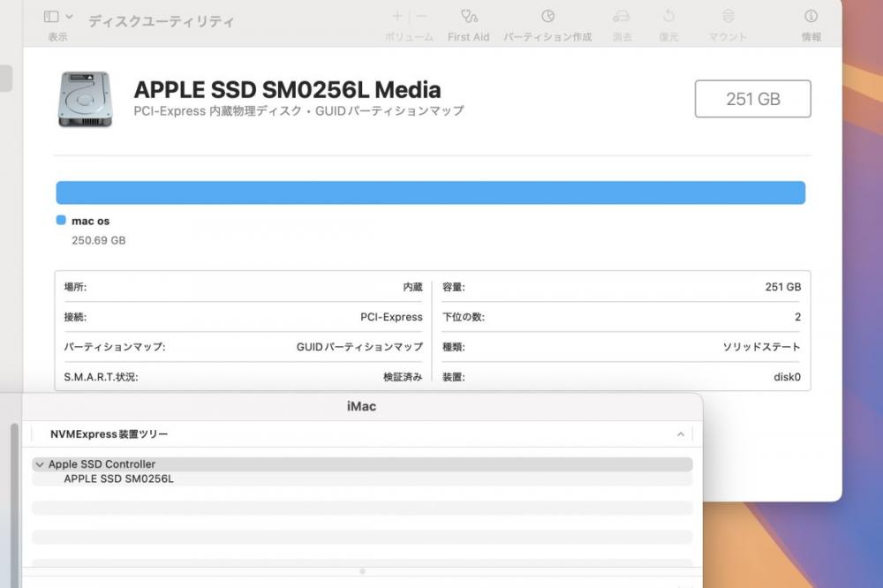Click the NVMExpress device tree header
Viewport: 883px width, 588px height.
point(109,434)
